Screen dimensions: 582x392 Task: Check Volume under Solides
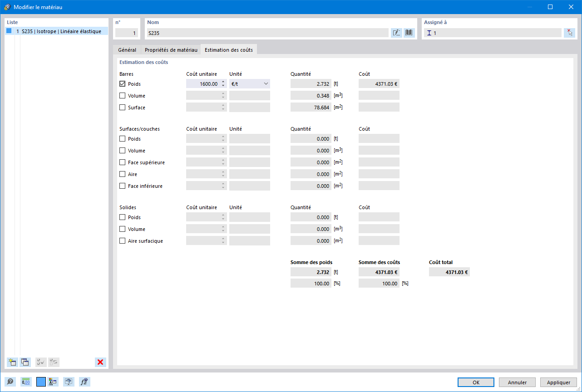pyautogui.click(x=123, y=229)
